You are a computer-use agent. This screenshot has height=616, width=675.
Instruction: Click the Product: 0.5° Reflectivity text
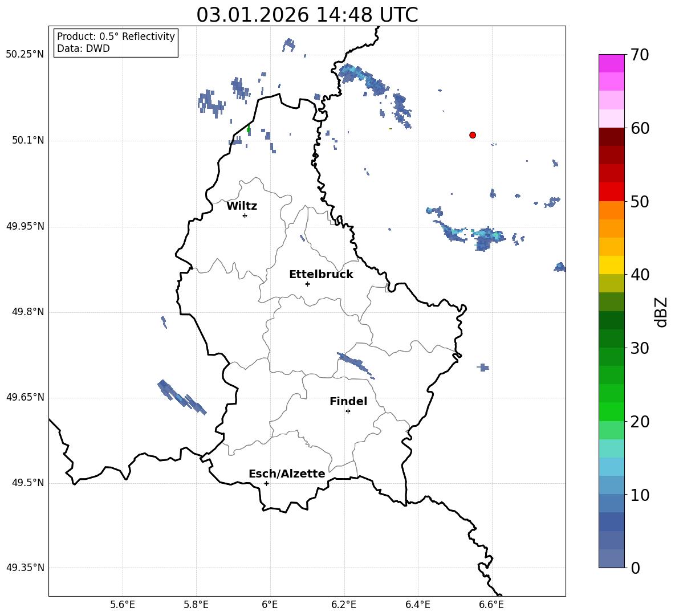(116, 36)
